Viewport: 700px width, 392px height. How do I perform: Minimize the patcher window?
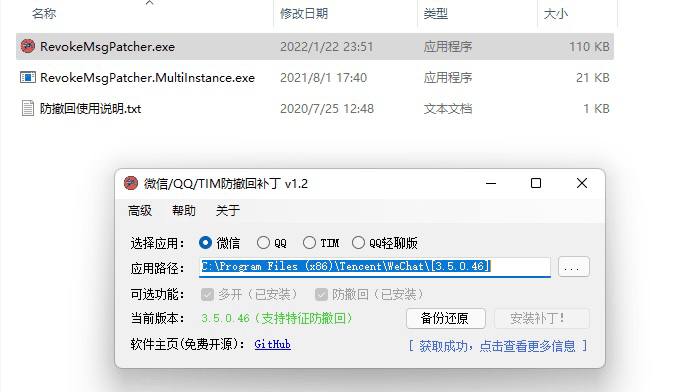click(x=491, y=183)
